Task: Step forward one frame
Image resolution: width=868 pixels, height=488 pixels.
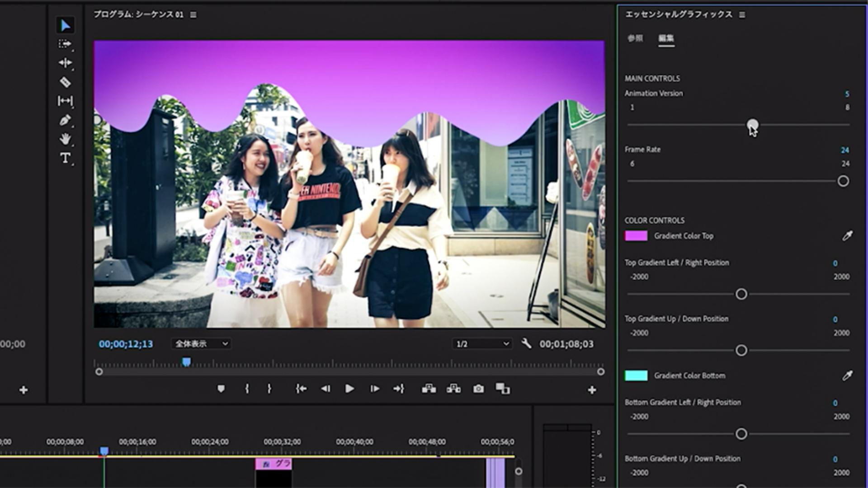Action: (x=374, y=389)
